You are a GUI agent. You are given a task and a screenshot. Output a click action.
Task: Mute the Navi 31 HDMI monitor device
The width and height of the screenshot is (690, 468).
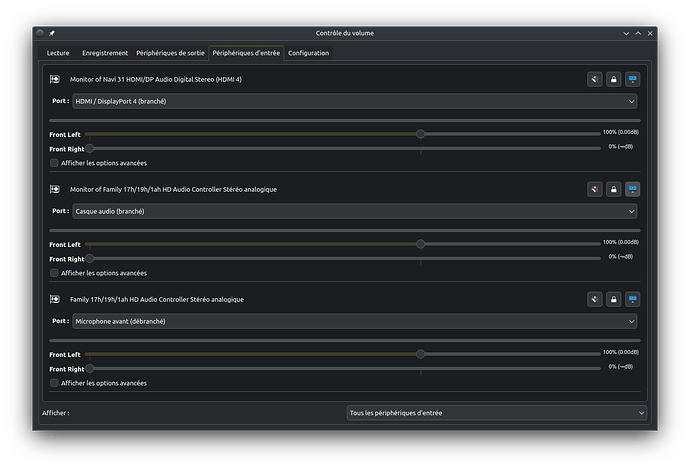594,79
